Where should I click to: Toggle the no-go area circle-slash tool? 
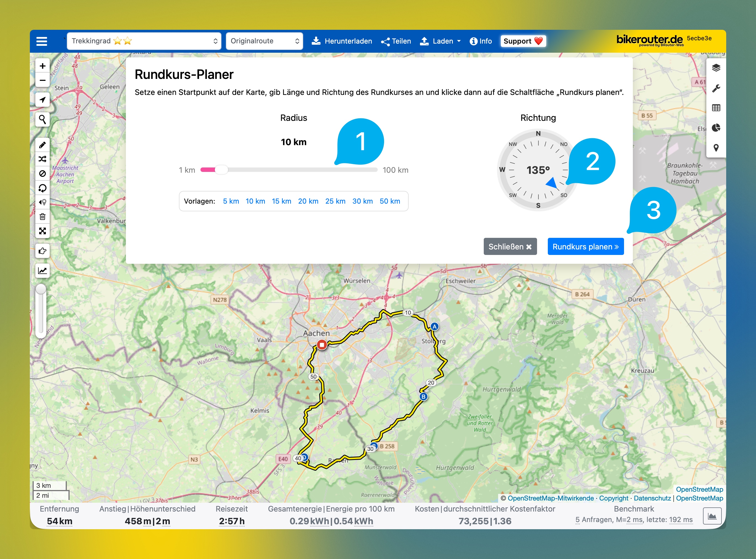click(42, 174)
